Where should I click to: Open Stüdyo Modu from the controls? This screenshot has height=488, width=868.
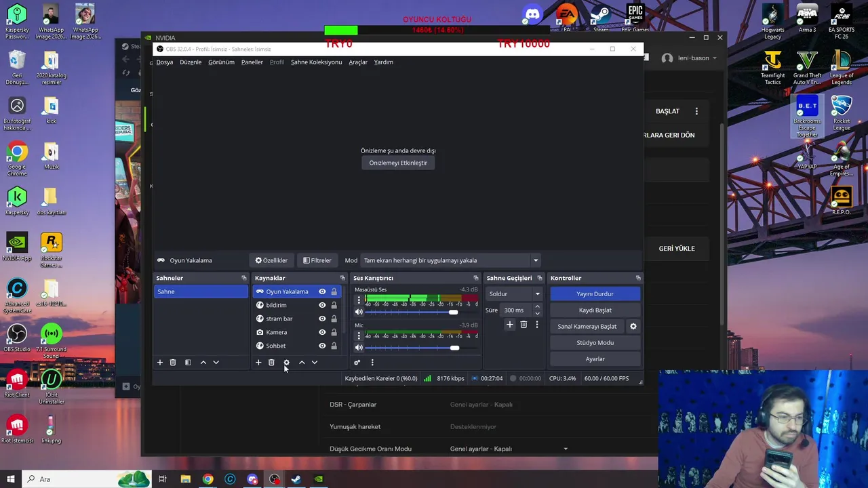(595, 342)
